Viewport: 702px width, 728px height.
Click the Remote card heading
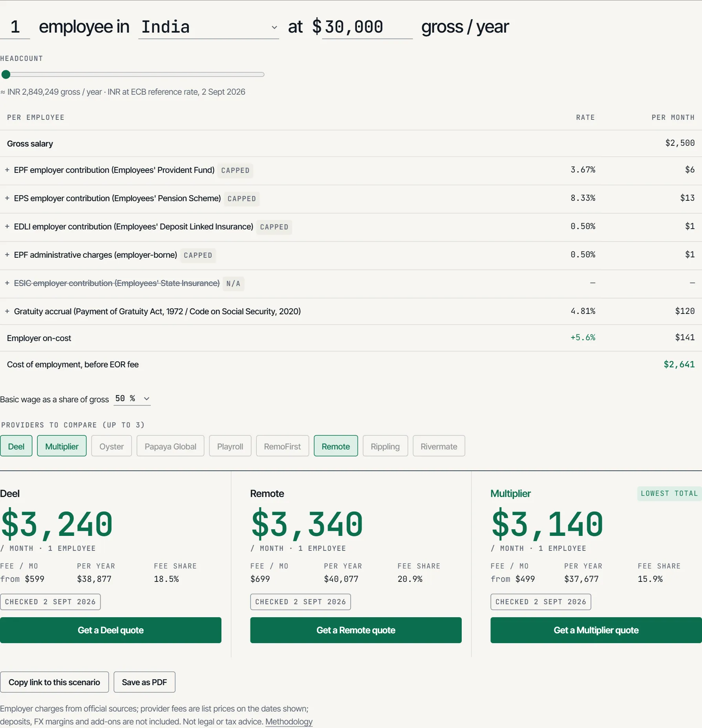[267, 493]
